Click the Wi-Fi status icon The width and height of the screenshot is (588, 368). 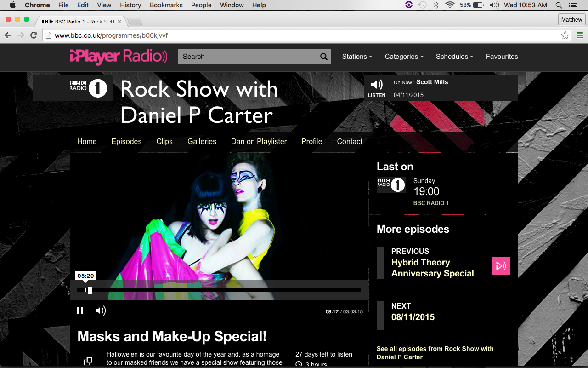pyautogui.click(x=450, y=5)
